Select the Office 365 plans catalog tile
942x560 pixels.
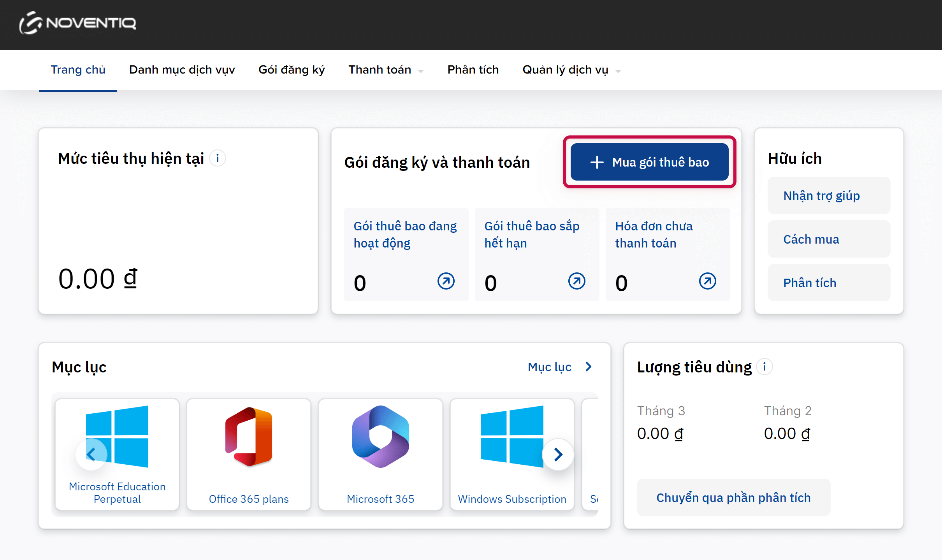tap(249, 454)
